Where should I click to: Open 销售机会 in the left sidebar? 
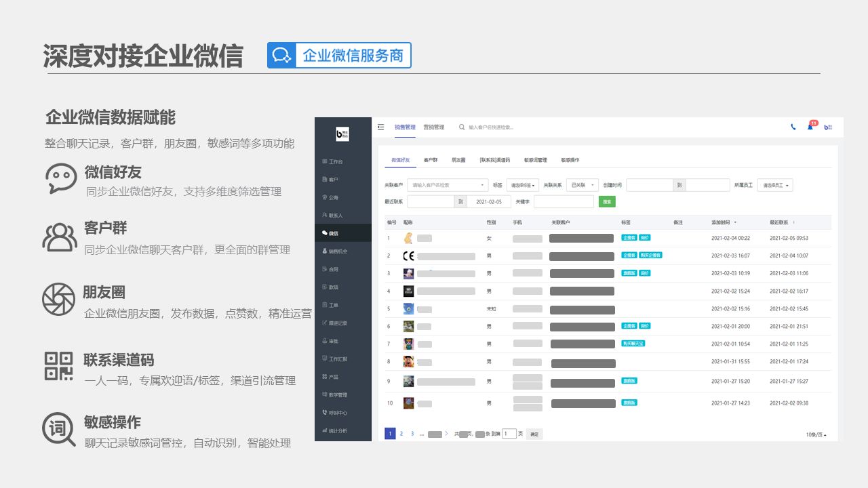pos(338,251)
